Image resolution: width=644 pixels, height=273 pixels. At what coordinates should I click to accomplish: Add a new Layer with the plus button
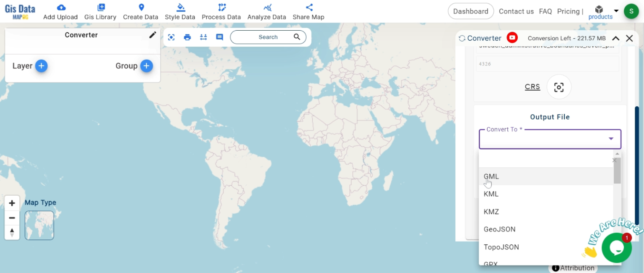[x=41, y=66]
